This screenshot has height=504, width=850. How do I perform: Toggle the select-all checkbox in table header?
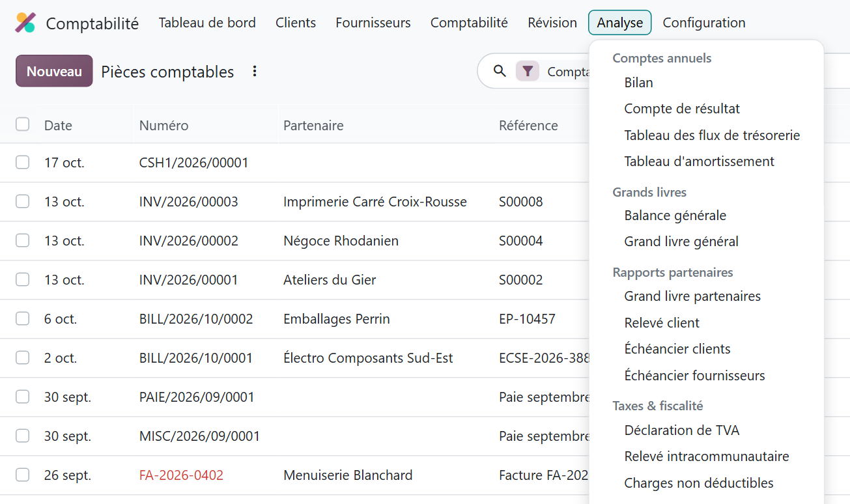pos(23,124)
